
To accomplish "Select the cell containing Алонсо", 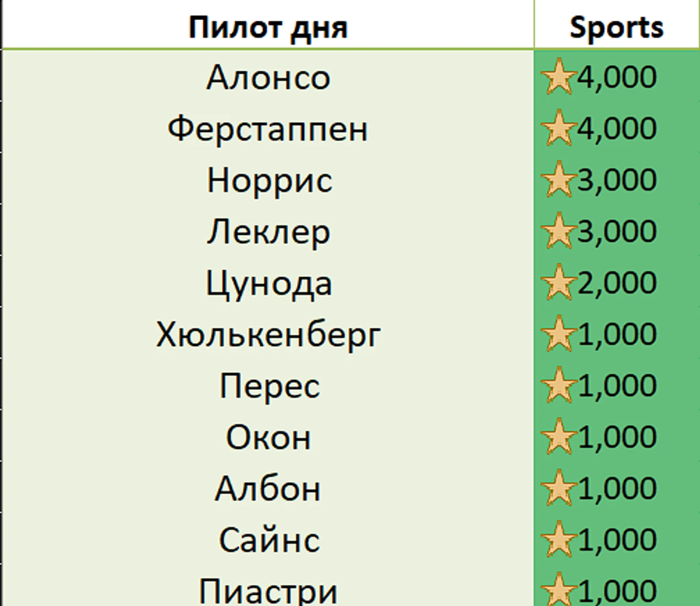I will click(268, 77).
